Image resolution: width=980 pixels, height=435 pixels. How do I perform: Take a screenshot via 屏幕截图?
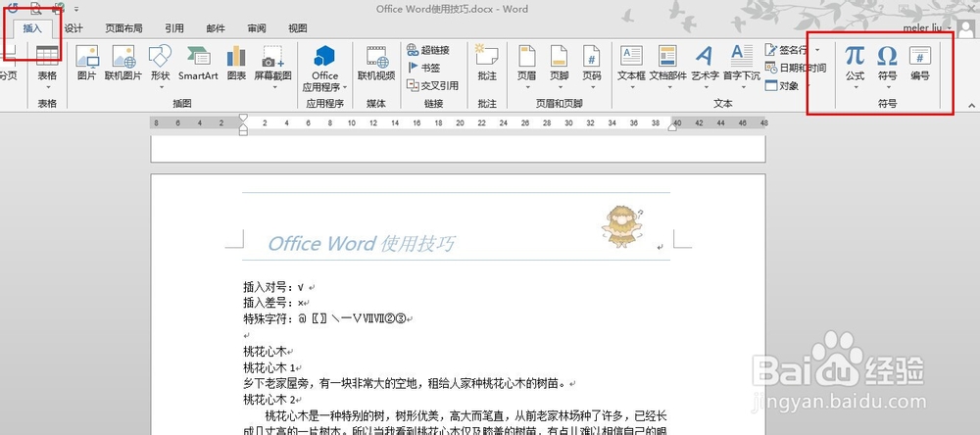(x=272, y=64)
